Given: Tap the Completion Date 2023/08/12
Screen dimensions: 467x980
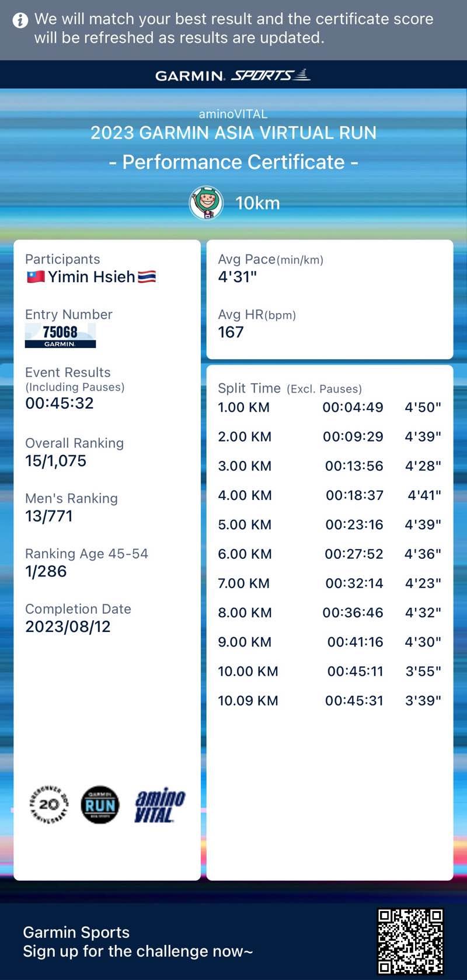Looking at the screenshot, I should click(x=68, y=627).
